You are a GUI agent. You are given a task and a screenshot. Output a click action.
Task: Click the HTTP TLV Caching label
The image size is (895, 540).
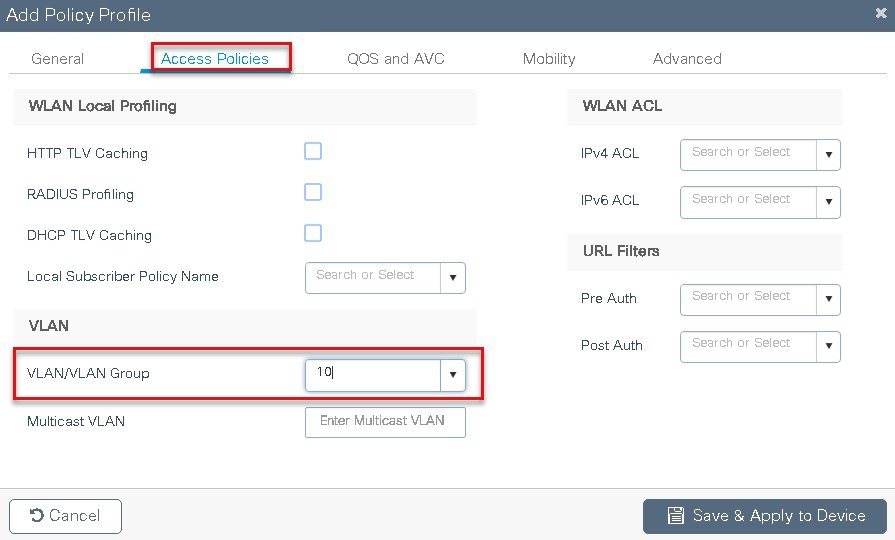click(87, 154)
